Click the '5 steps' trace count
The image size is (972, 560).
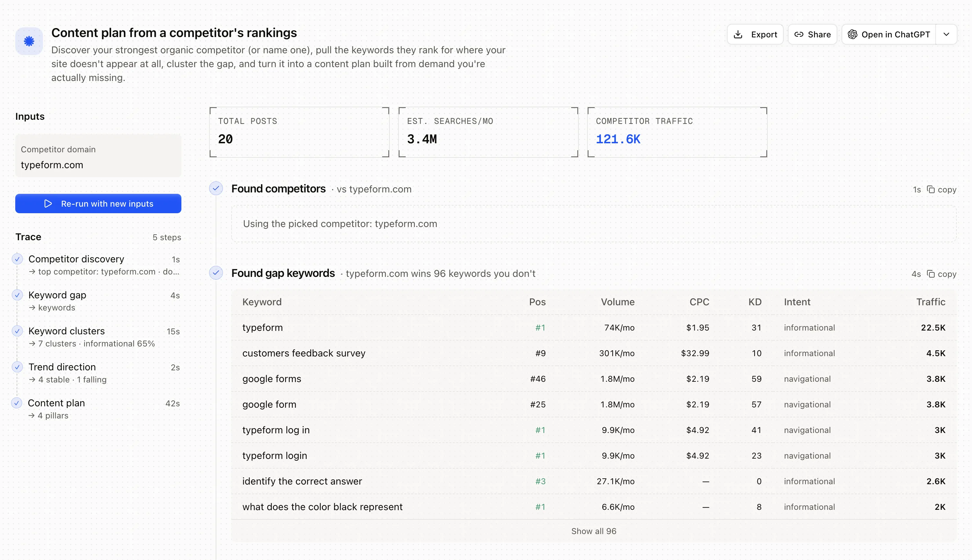tap(166, 237)
